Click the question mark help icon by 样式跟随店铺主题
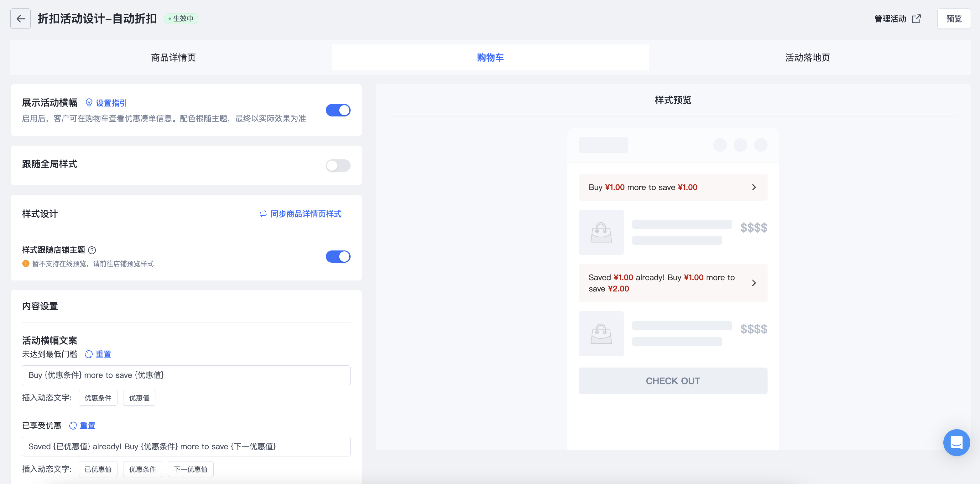 (x=92, y=250)
